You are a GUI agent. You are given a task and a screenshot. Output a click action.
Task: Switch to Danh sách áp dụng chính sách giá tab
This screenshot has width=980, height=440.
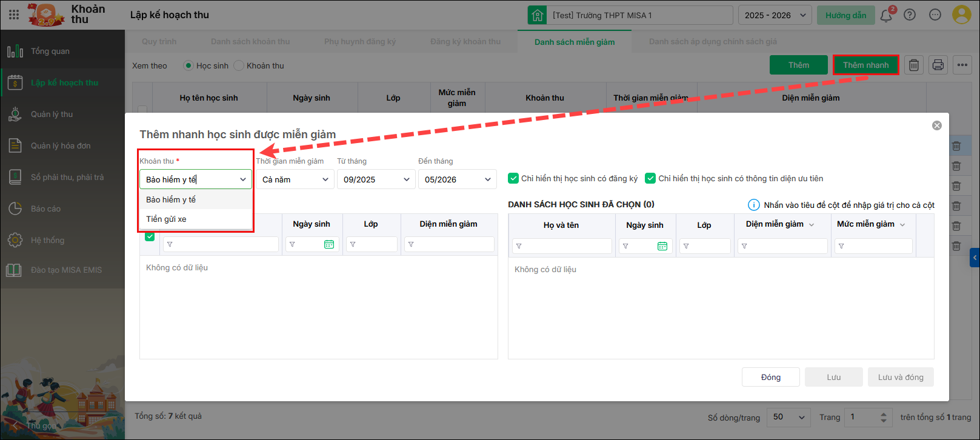(x=713, y=41)
